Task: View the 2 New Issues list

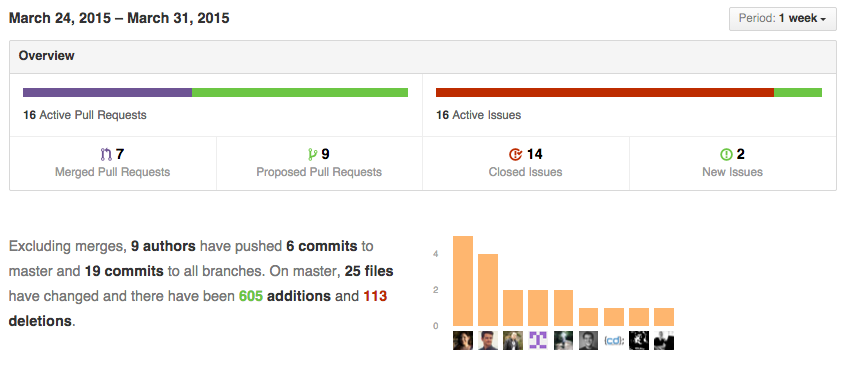Action: (732, 163)
